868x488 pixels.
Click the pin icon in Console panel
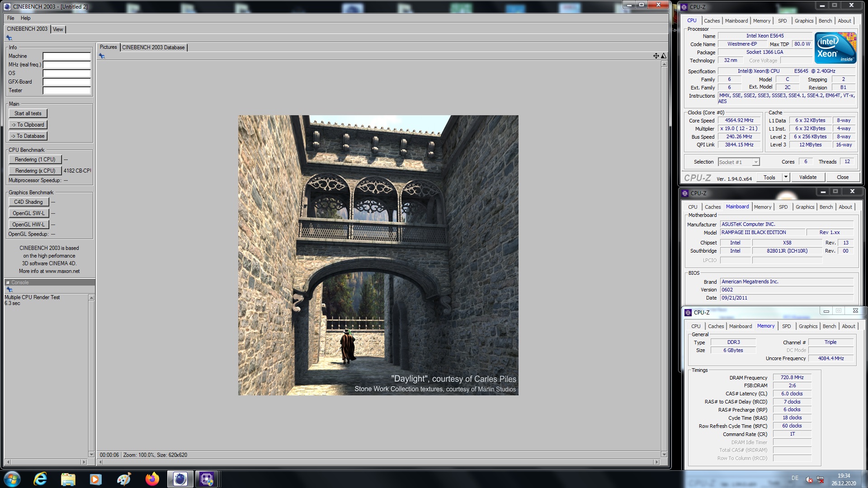[9, 290]
